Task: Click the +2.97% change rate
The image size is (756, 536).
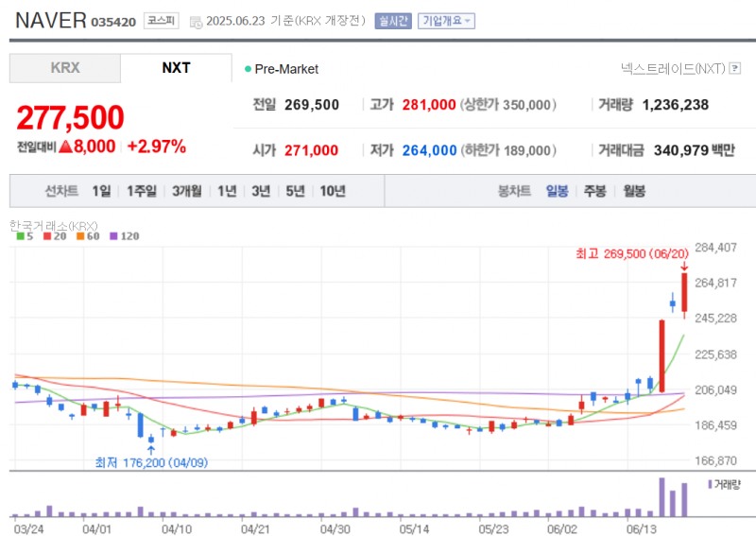Action: (x=157, y=147)
